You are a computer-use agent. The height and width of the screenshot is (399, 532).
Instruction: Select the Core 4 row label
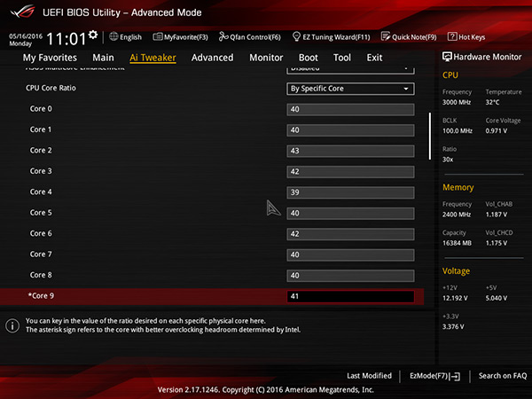tap(41, 192)
